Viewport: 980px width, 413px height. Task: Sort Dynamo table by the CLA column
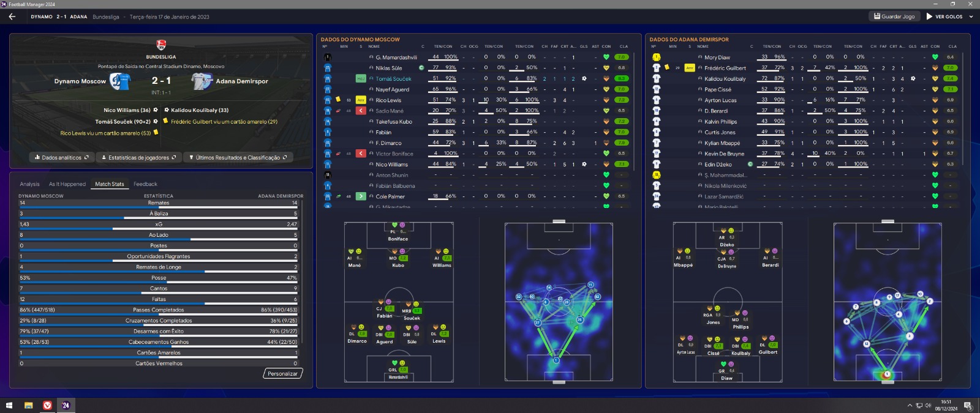point(624,46)
